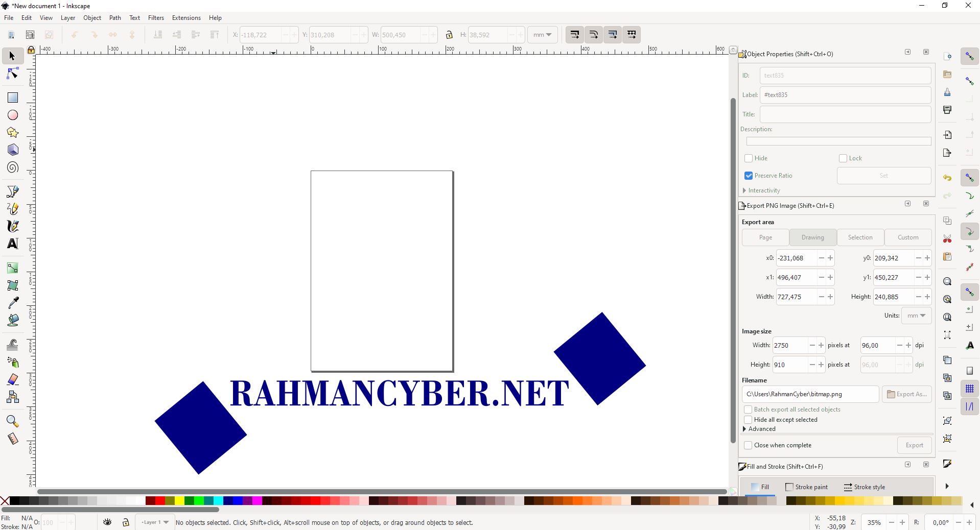Check Hide all except selected
This screenshot has height=530, width=980.
tap(748, 420)
